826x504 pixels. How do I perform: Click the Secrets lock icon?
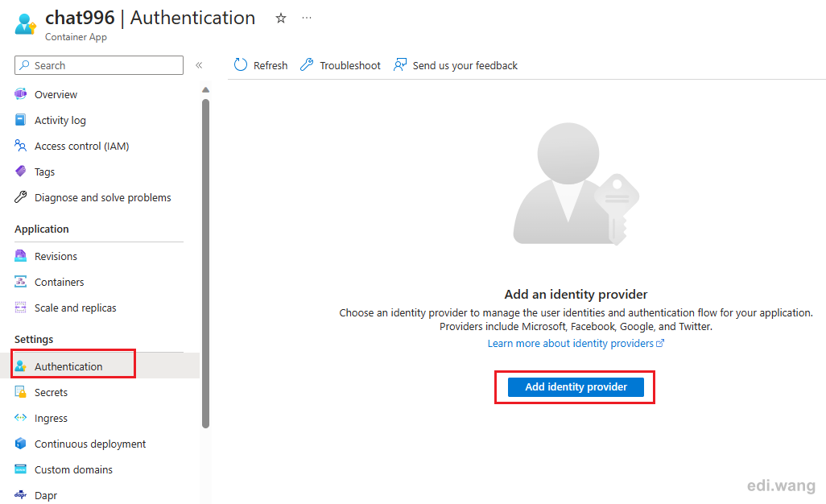click(x=21, y=392)
